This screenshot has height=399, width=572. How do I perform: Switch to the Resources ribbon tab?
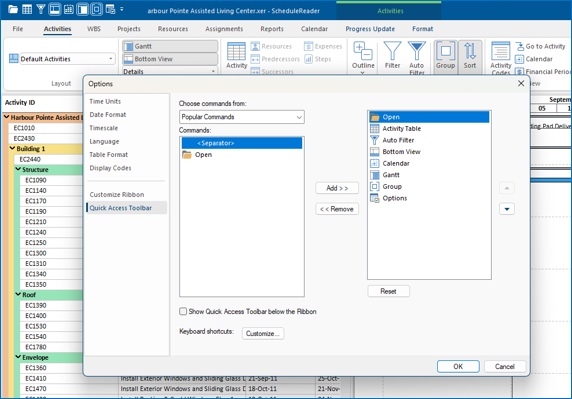(173, 29)
